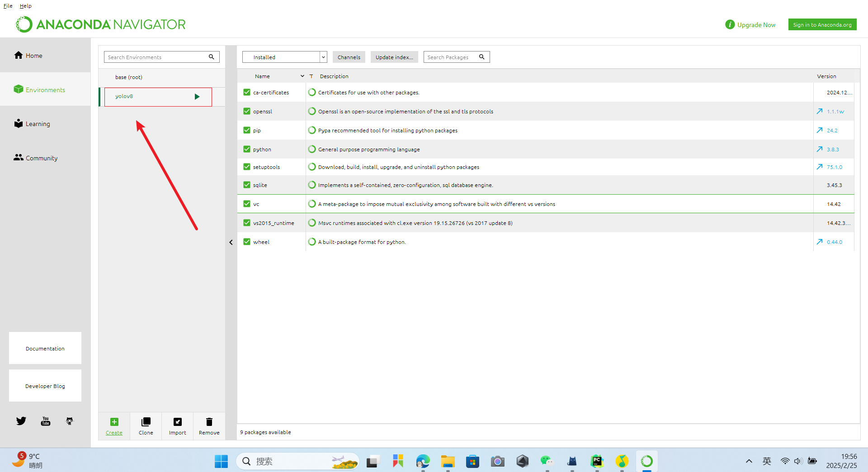Viewport: 868px width, 472px height.
Task: Uncheck the pip package checkbox
Action: tap(247, 130)
